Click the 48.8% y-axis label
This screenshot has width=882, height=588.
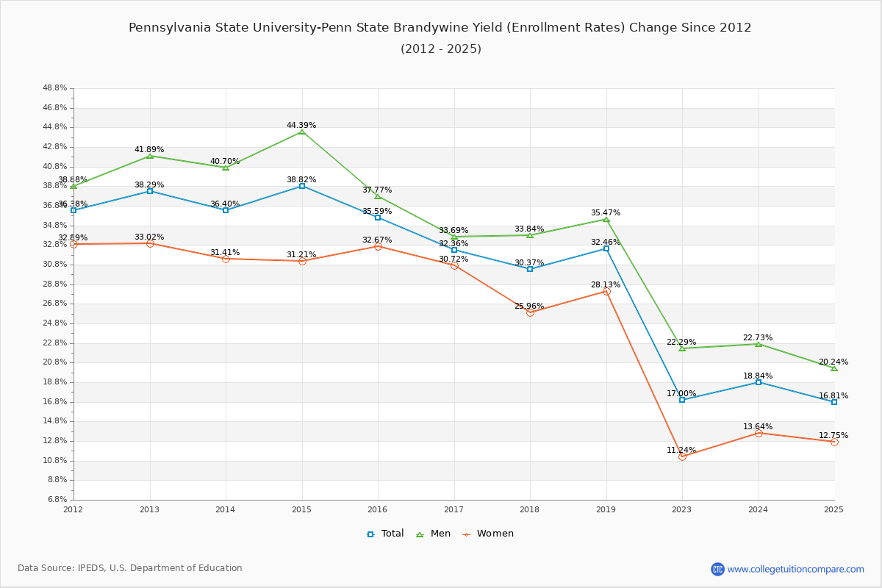pyautogui.click(x=55, y=88)
